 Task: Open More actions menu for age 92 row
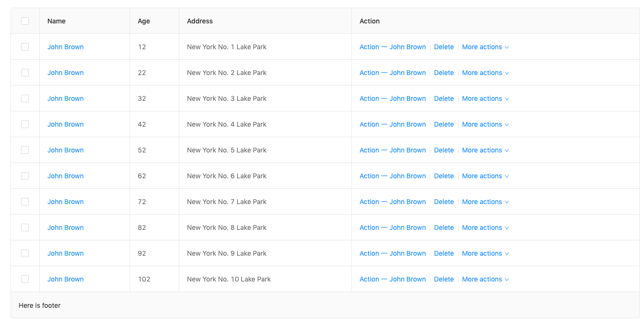point(485,253)
